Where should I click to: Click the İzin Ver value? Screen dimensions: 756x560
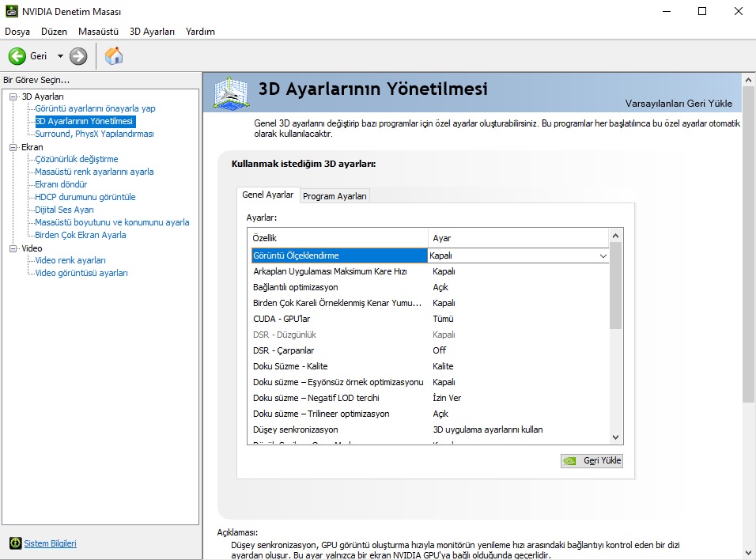pos(447,399)
